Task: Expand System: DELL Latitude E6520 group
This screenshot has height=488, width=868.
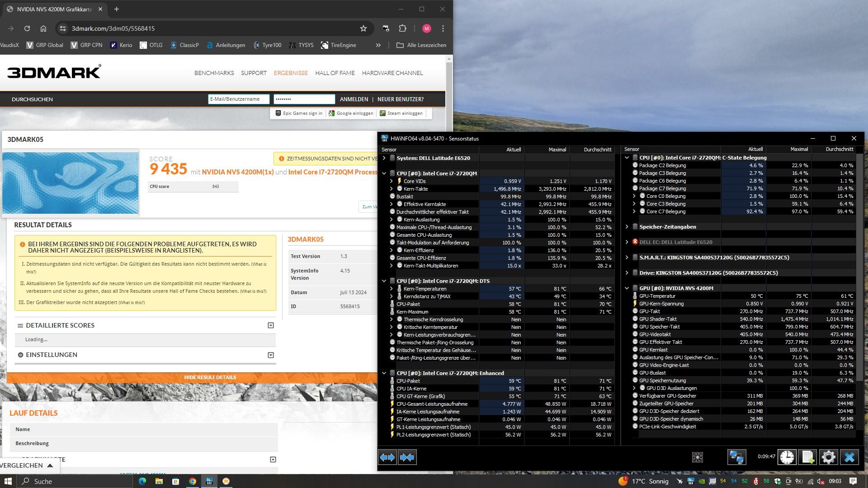Action: [x=384, y=158]
